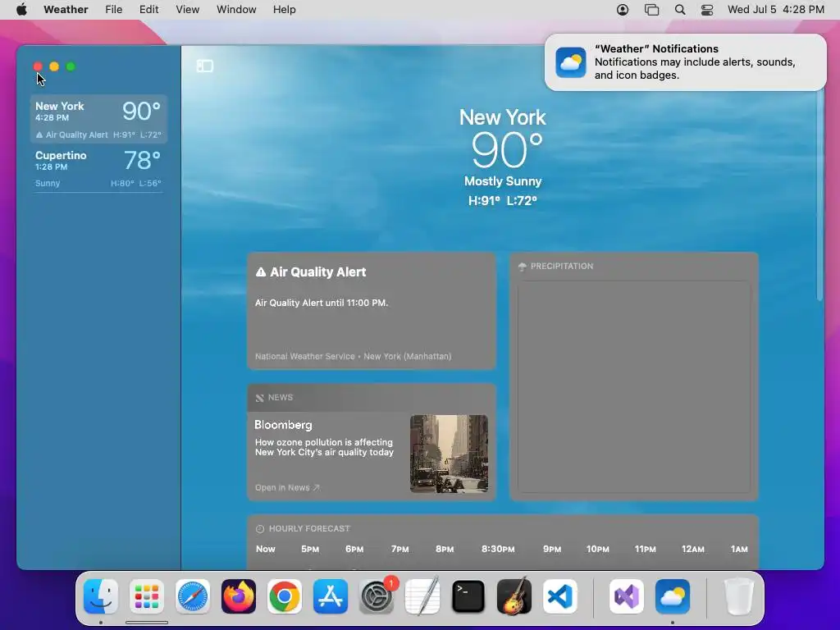Open the Edit menu

click(x=149, y=10)
